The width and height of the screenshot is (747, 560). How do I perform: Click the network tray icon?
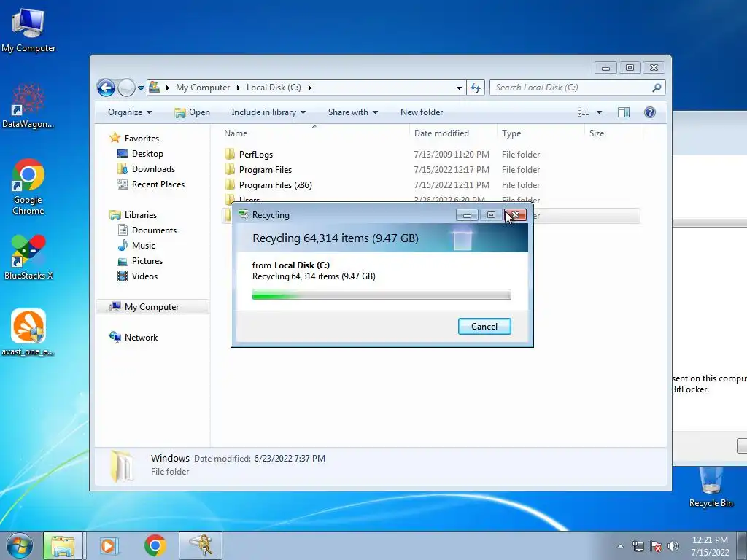click(x=638, y=546)
